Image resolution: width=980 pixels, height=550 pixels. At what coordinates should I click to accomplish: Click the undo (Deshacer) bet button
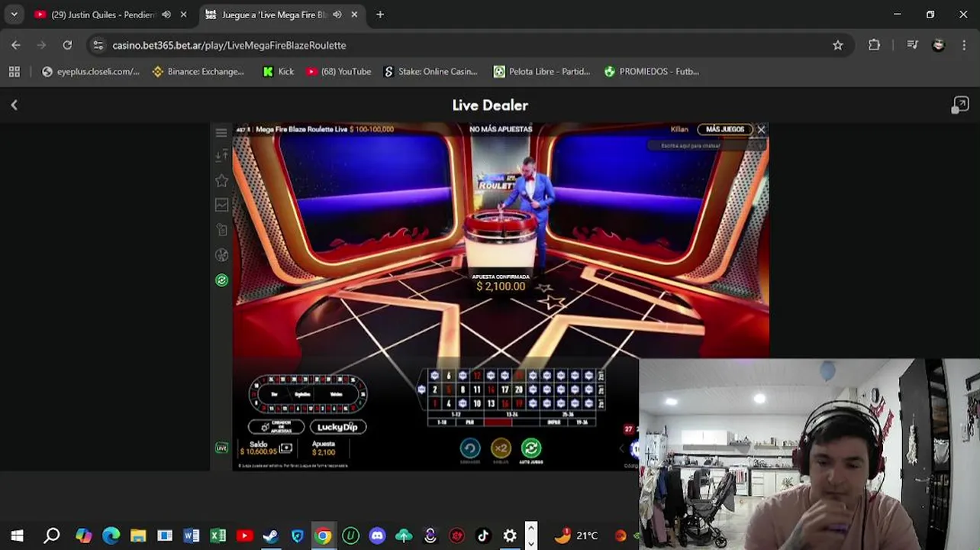pos(470,448)
